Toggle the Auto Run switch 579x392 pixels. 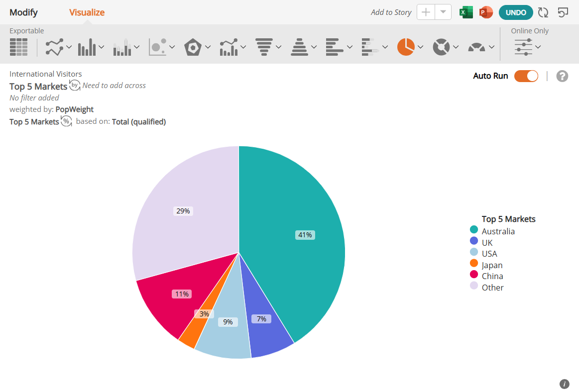pos(526,76)
